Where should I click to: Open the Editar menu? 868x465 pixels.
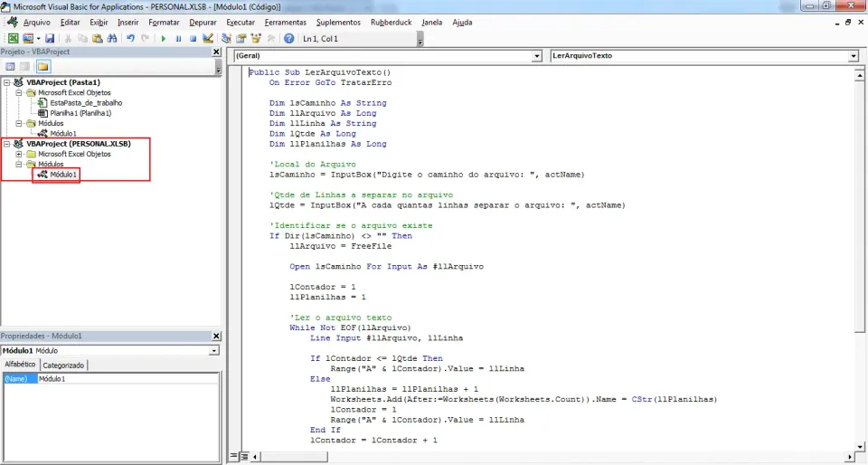pyautogui.click(x=70, y=22)
